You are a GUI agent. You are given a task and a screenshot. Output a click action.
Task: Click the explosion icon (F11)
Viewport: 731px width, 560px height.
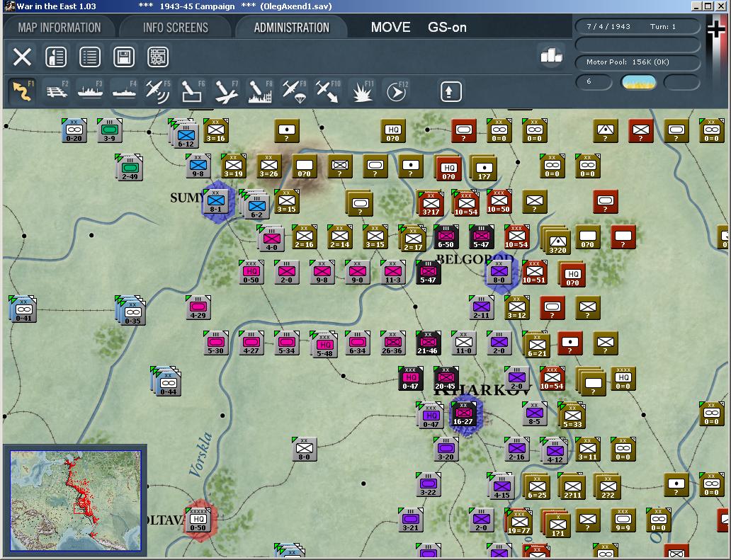(362, 91)
